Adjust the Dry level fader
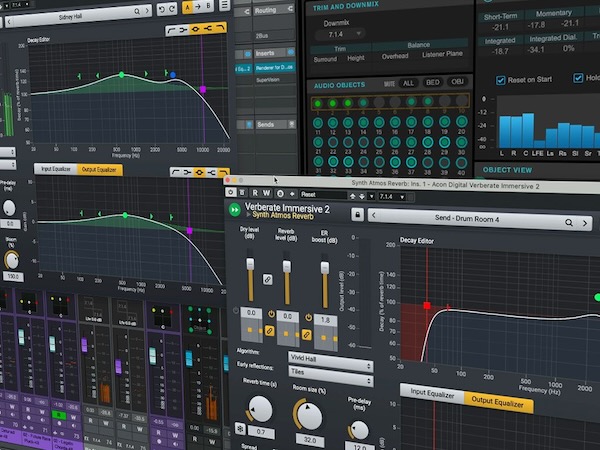 point(250,264)
